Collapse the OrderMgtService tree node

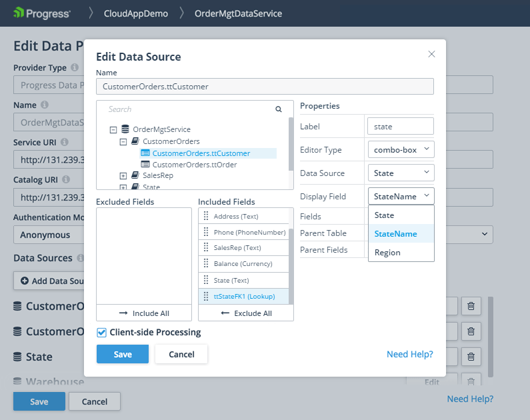[113, 130]
